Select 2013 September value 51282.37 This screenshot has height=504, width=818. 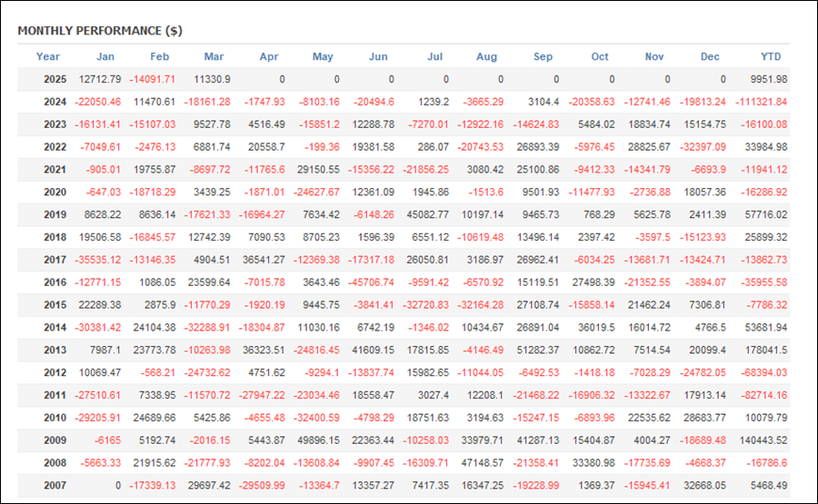click(538, 350)
